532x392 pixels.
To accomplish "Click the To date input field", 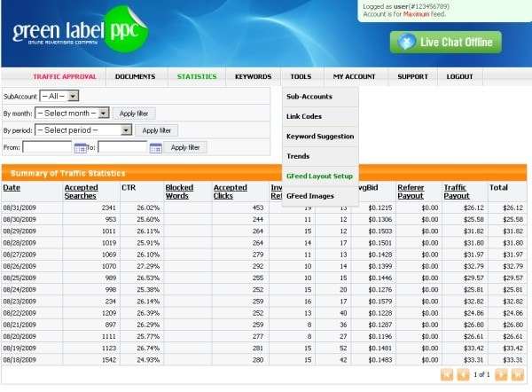I will (x=122, y=147).
